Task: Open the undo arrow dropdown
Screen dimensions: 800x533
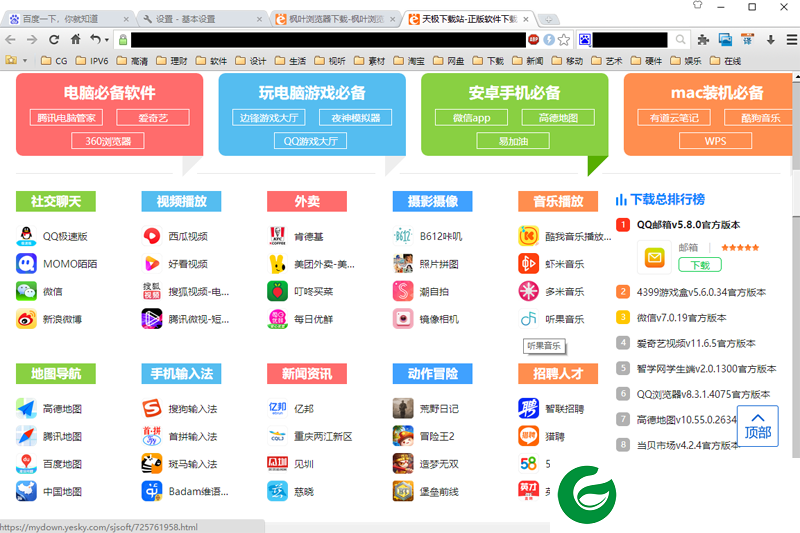Action: click(107, 40)
